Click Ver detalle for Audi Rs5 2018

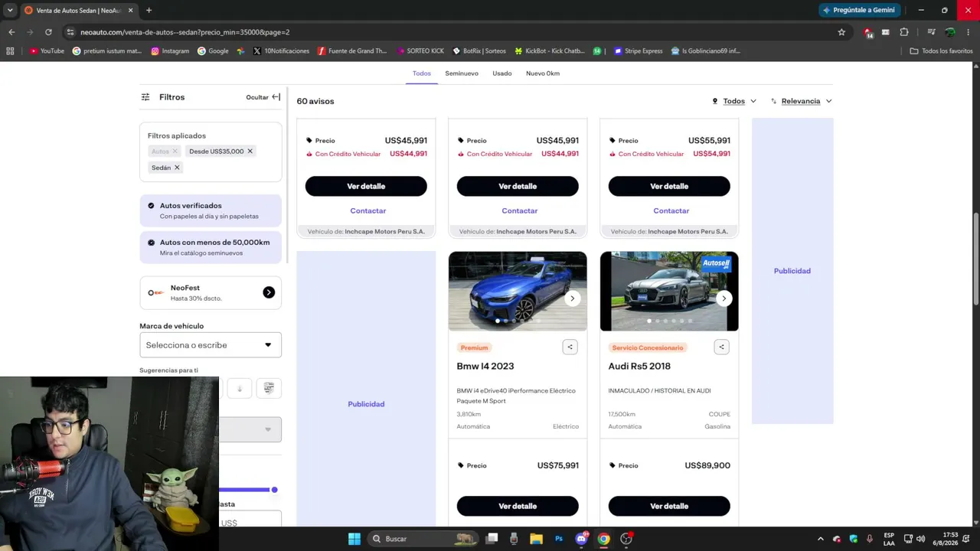click(669, 506)
